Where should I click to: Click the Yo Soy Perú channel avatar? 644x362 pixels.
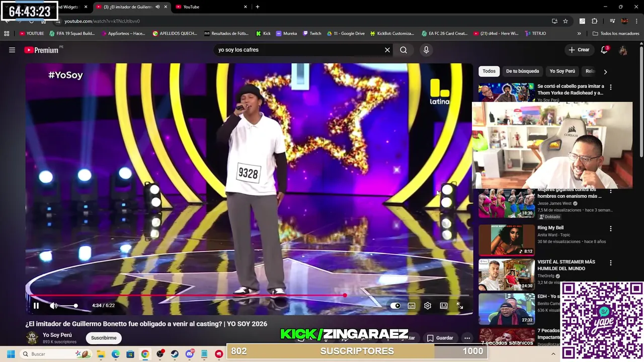pos(32,338)
